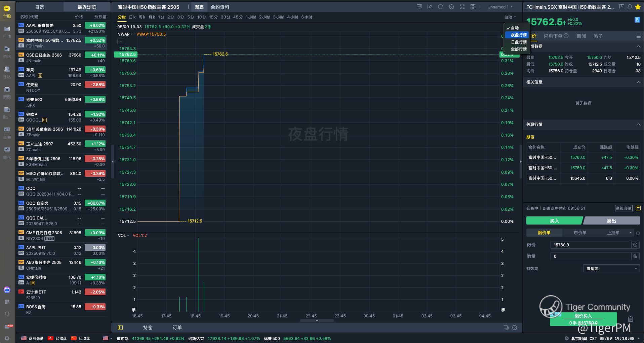Click the quantity calculator icon beside 数量 field
644x343 pixels.
[x=635, y=256]
